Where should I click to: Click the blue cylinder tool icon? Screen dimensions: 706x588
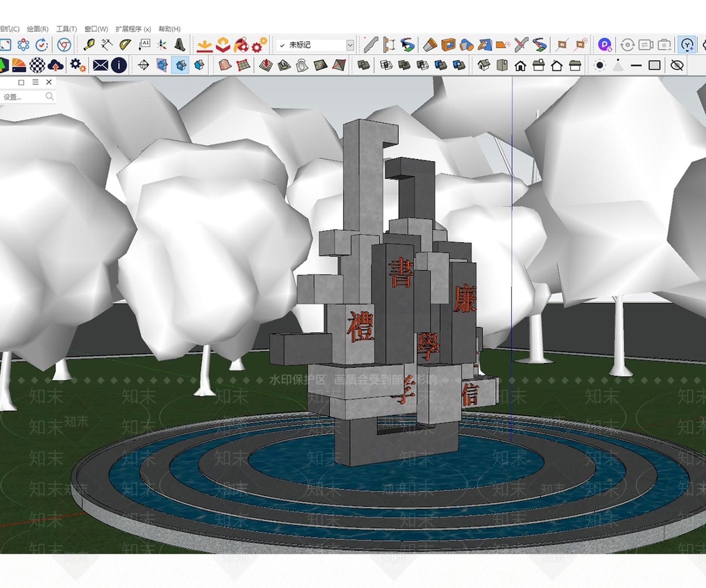tap(466, 45)
